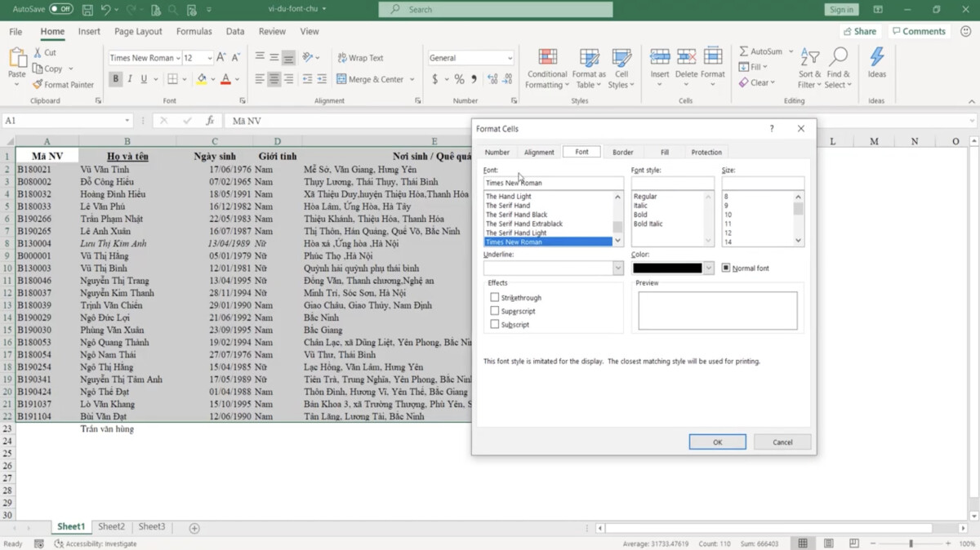Click the Format as Table icon

(x=589, y=57)
